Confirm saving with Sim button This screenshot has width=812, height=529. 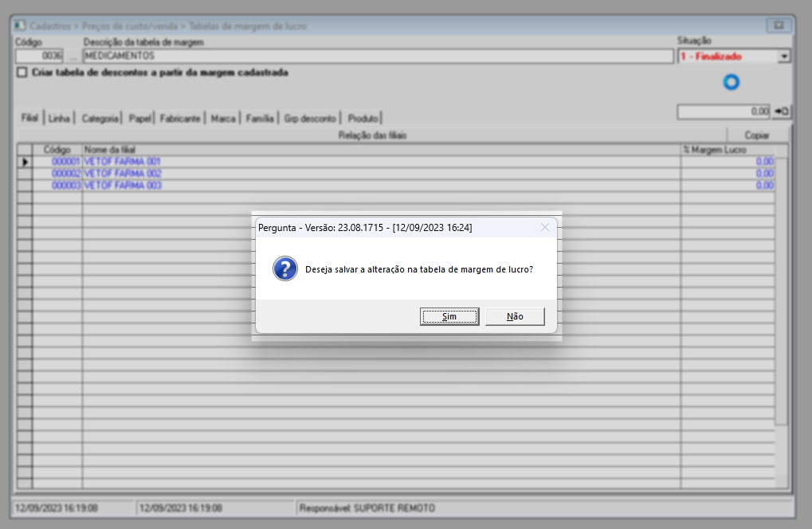[449, 316]
